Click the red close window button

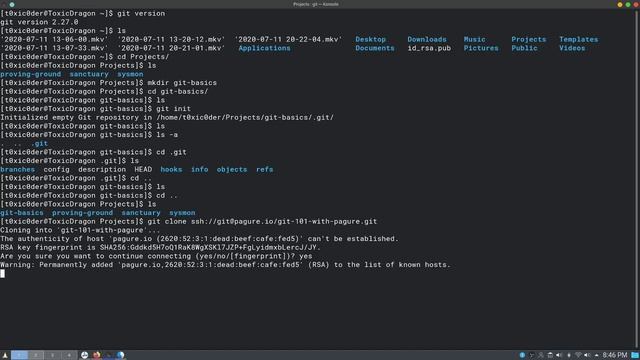click(x=636, y=4)
